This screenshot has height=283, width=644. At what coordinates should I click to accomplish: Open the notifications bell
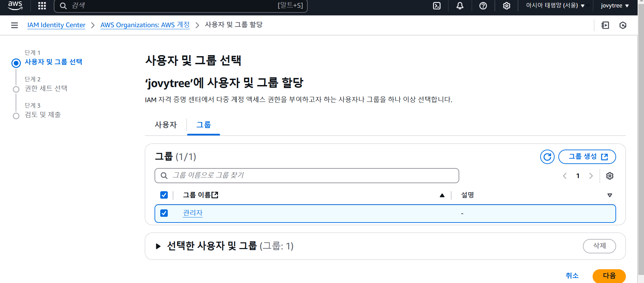[x=460, y=6]
